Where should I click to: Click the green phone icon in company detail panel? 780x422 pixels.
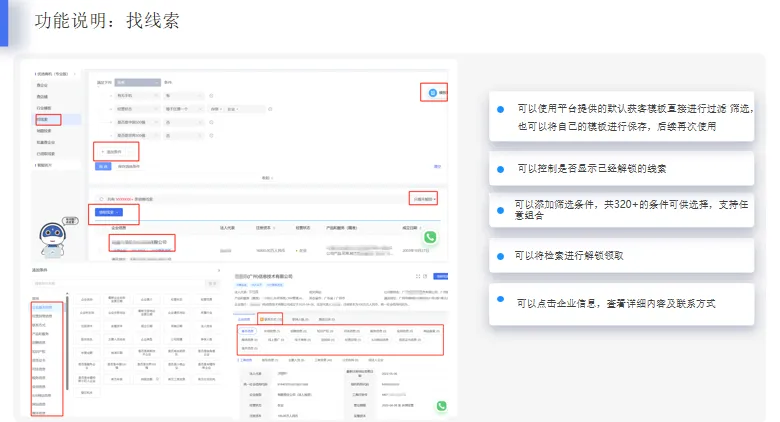(x=441, y=406)
